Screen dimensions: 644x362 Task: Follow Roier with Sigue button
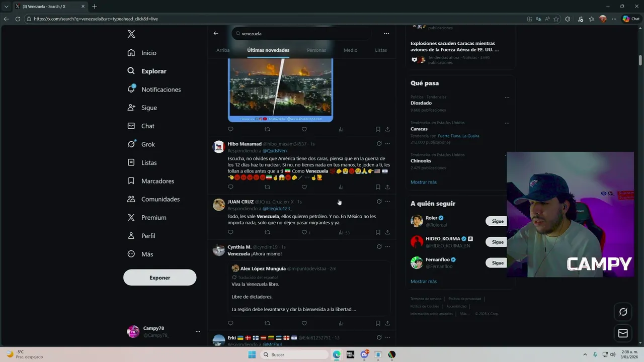click(498, 221)
